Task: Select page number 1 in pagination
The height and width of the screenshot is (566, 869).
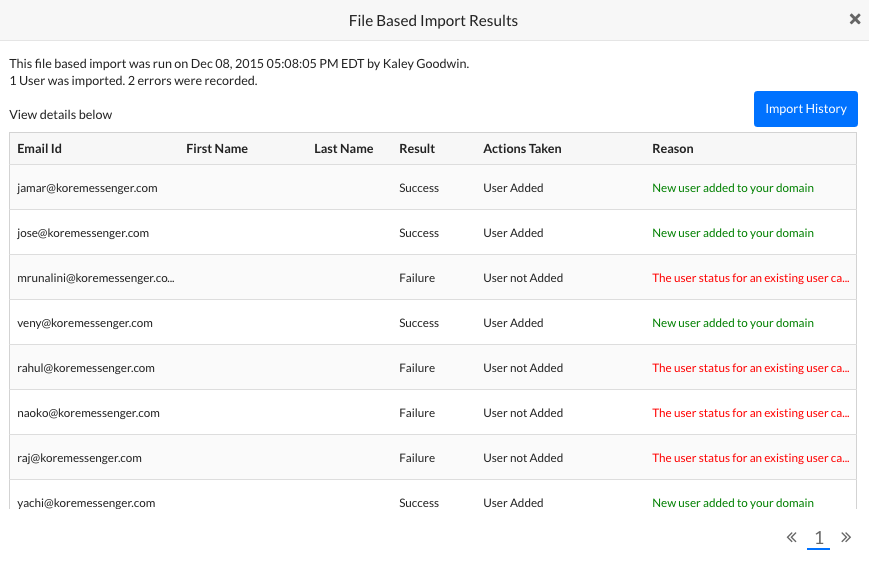Action: [819, 538]
